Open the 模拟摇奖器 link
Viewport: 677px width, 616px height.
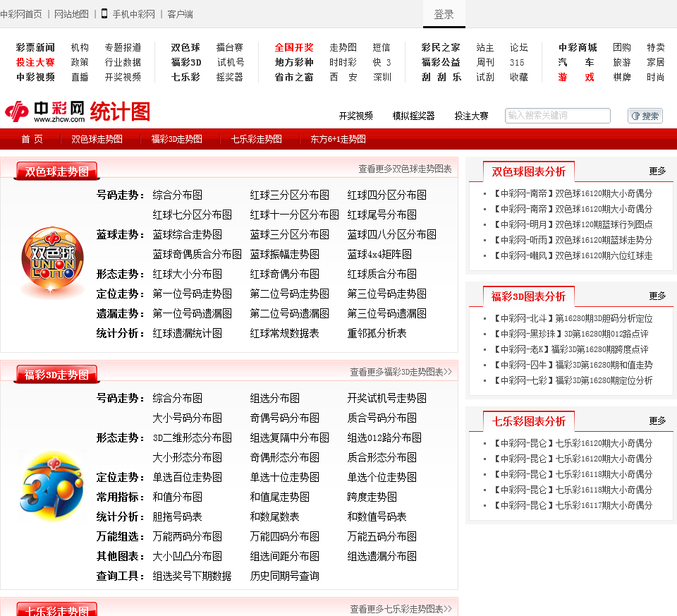click(x=413, y=116)
